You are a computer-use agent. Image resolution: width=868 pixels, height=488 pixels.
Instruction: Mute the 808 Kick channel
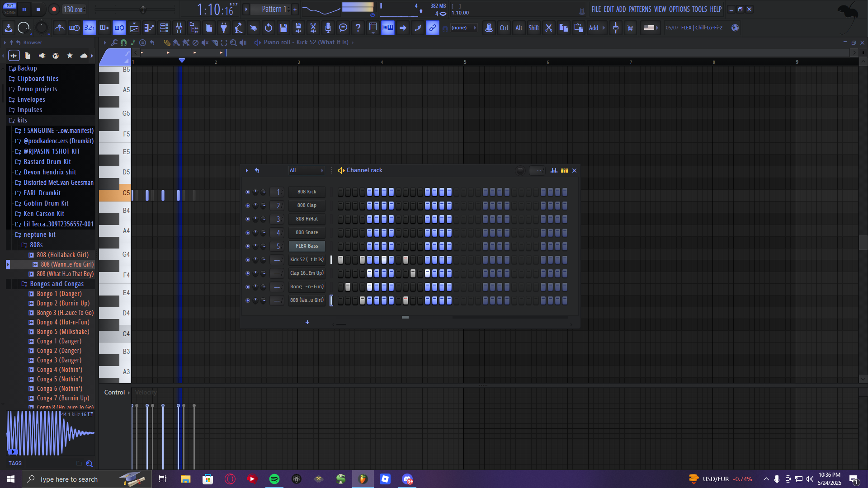click(x=247, y=192)
